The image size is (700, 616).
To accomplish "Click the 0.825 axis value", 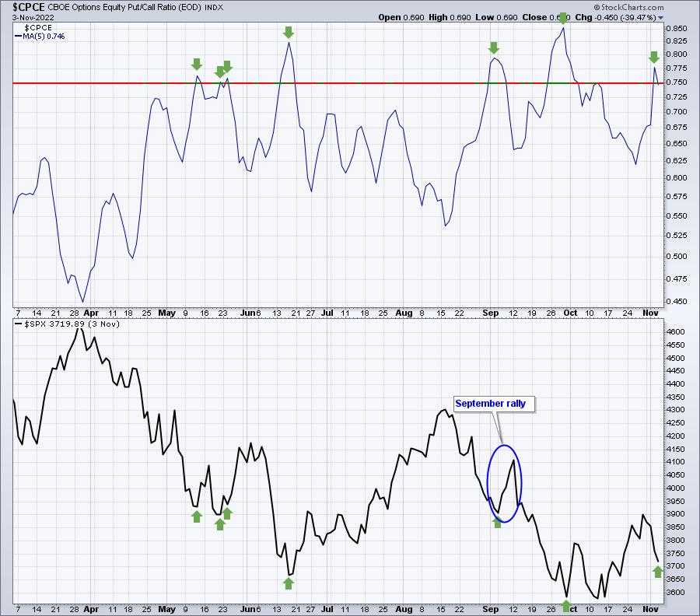I will [x=677, y=41].
